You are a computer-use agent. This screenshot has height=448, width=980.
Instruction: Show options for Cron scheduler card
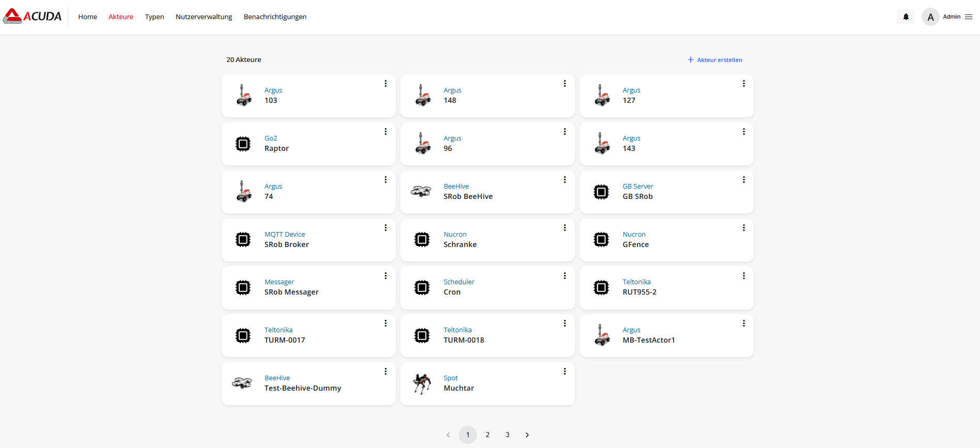[565, 276]
